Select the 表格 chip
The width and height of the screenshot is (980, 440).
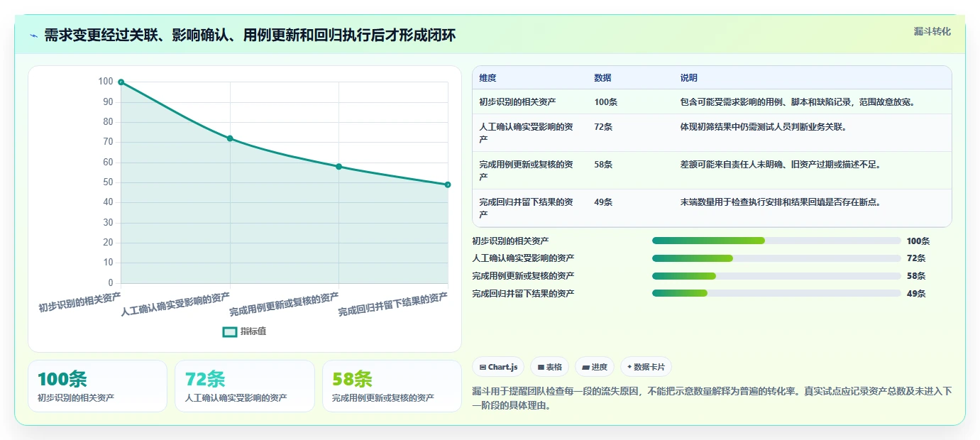(x=550, y=367)
